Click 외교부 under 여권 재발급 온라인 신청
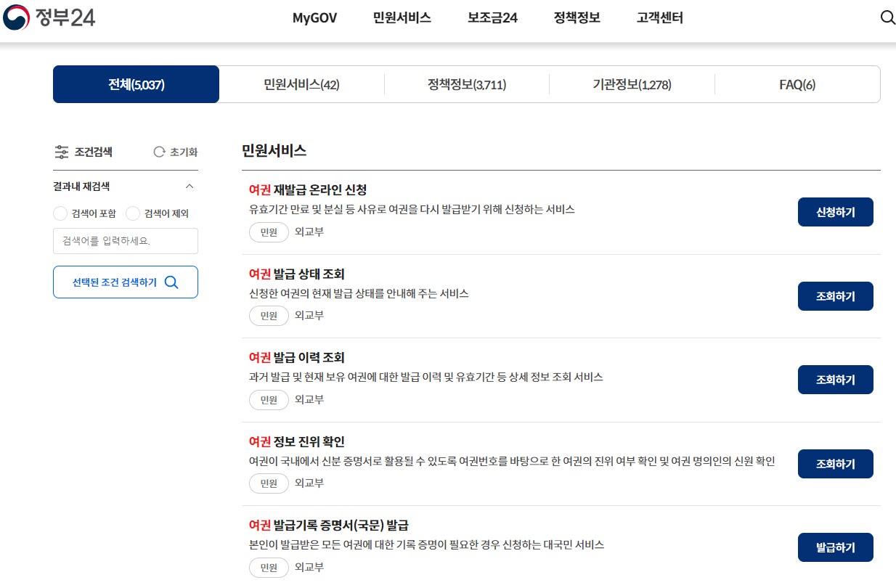Screen dimensions: 896x588 (309, 232)
